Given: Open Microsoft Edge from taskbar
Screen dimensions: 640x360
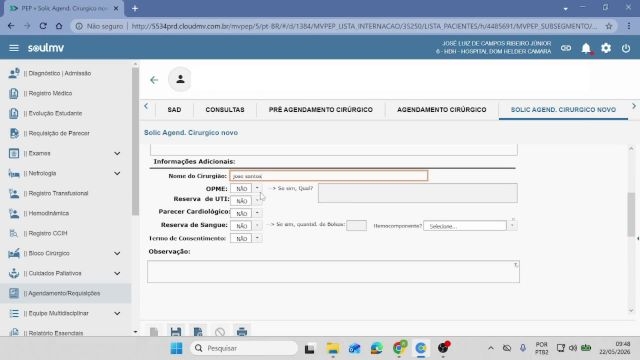Looking at the screenshot, I should (x=377, y=348).
